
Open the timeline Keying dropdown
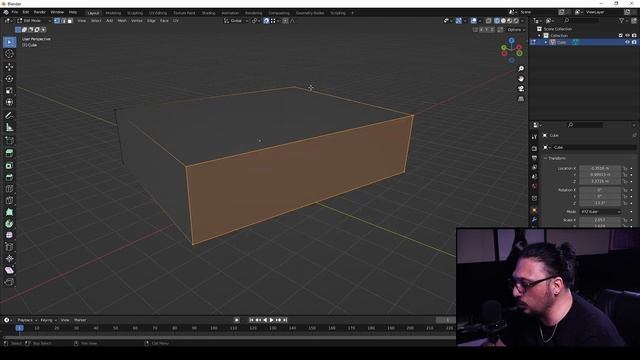[x=48, y=320]
